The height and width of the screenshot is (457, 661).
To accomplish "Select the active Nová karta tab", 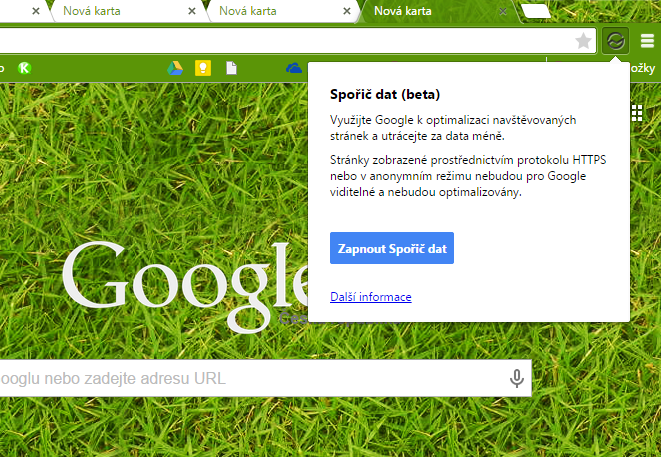I will point(438,11).
